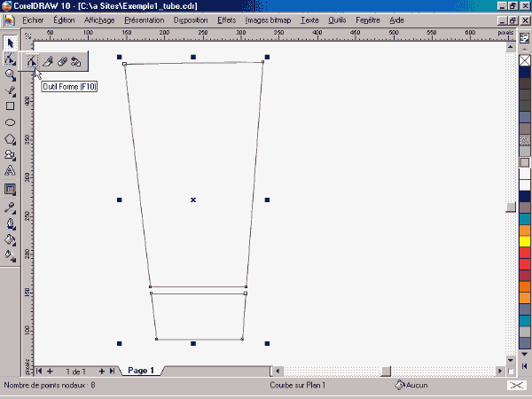Go to last page navigation button

pos(112,372)
